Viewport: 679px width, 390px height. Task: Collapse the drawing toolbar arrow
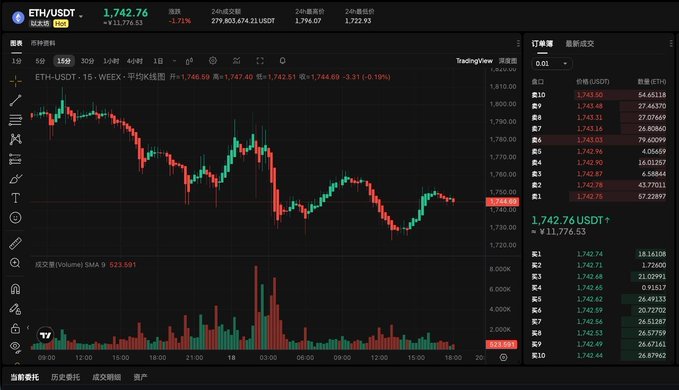point(28,328)
